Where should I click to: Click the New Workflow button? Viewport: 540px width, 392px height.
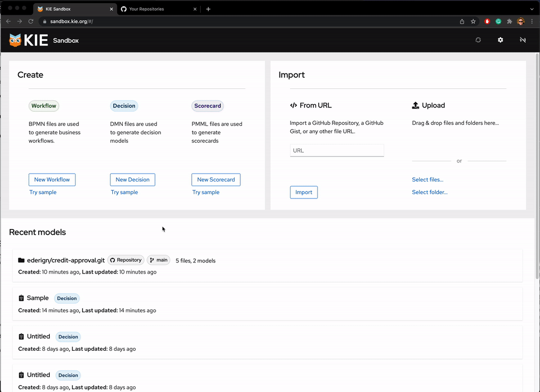(x=52, y=180)
